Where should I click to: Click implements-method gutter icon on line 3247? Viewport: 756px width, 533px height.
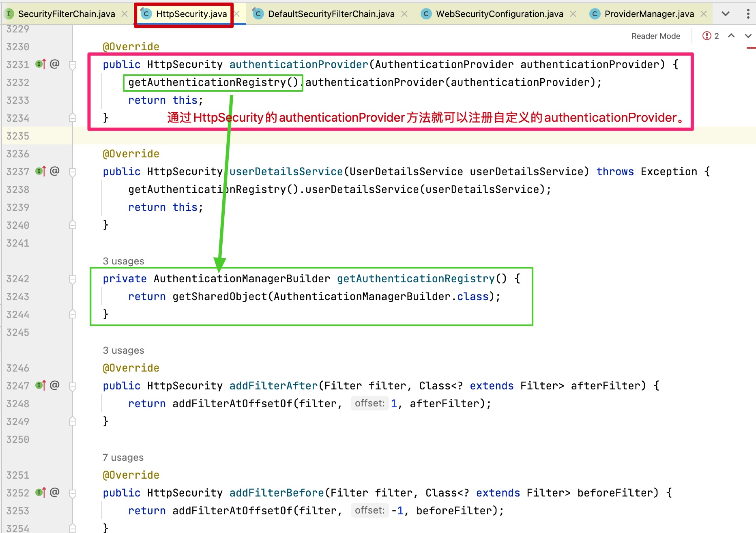pos(41,385)
